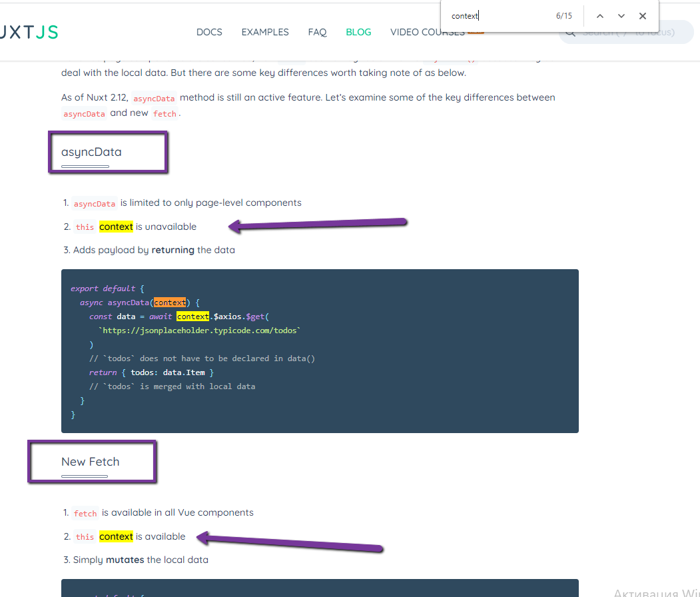Click 'return { todos: data.Item }' code line
This screenshot has width=700, height=597.
point(151,372)
